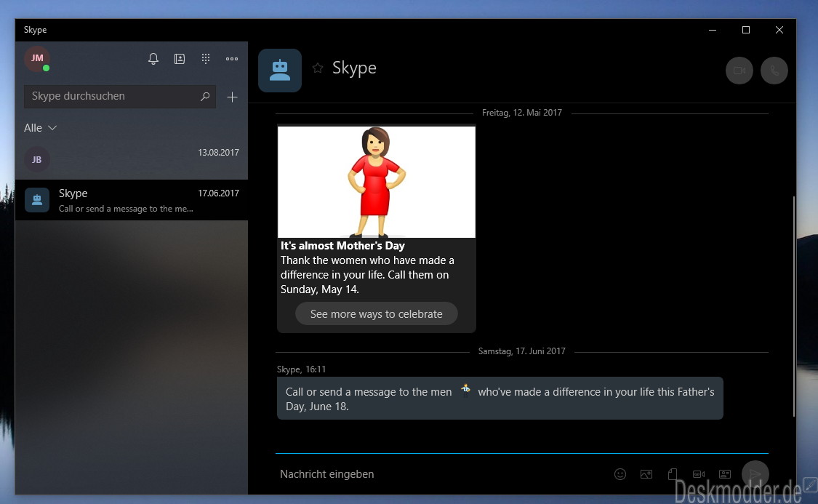Record a video message
818x504 pixels.
pos(699,473)
